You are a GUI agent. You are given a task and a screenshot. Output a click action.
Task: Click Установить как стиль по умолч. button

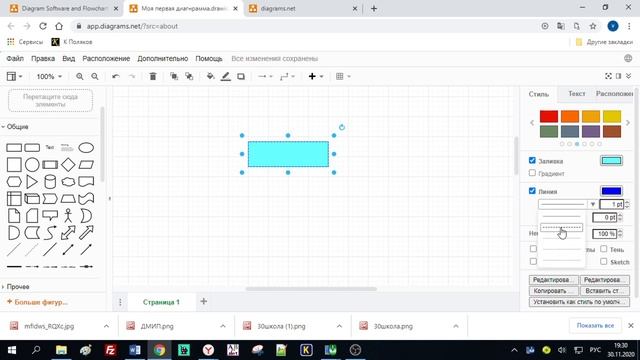tap(579, 302)
